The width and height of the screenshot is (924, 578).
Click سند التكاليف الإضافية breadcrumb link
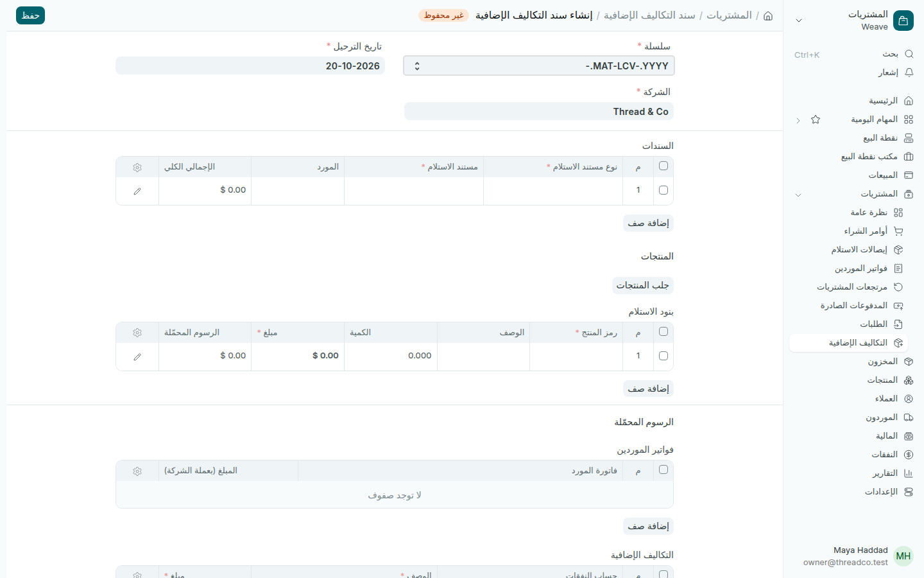pos(649,15)
